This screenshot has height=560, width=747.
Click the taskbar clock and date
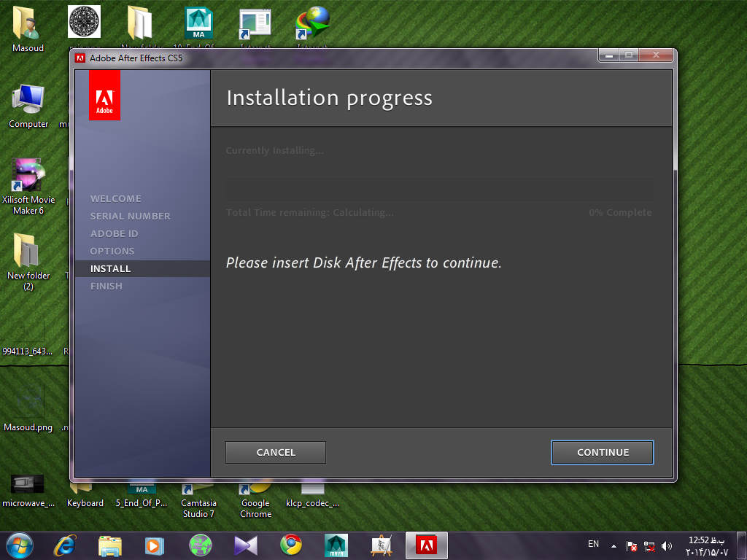coord(706,546)
